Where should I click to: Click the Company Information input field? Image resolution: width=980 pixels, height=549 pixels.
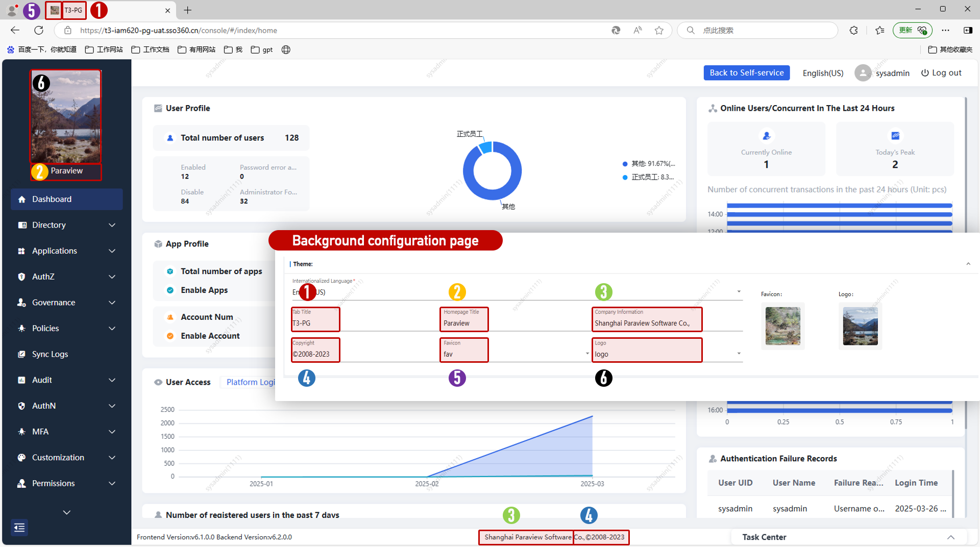tap(646, 323)
